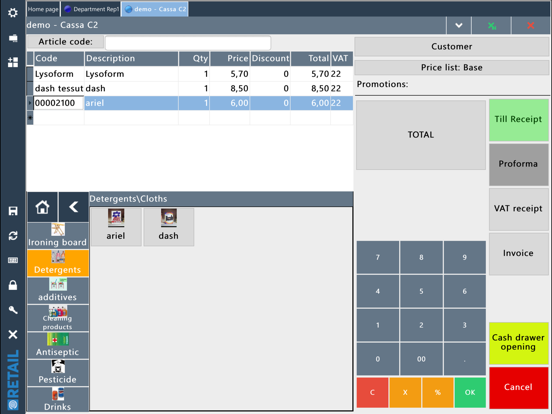This screenshot has height=414, width=552.
Task: Select the Detergents category
Action: point(58,263)
